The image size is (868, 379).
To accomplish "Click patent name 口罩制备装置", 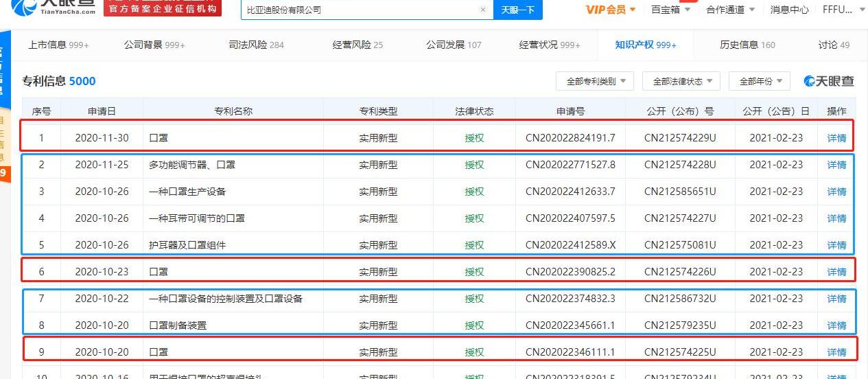I will [178, 325].
